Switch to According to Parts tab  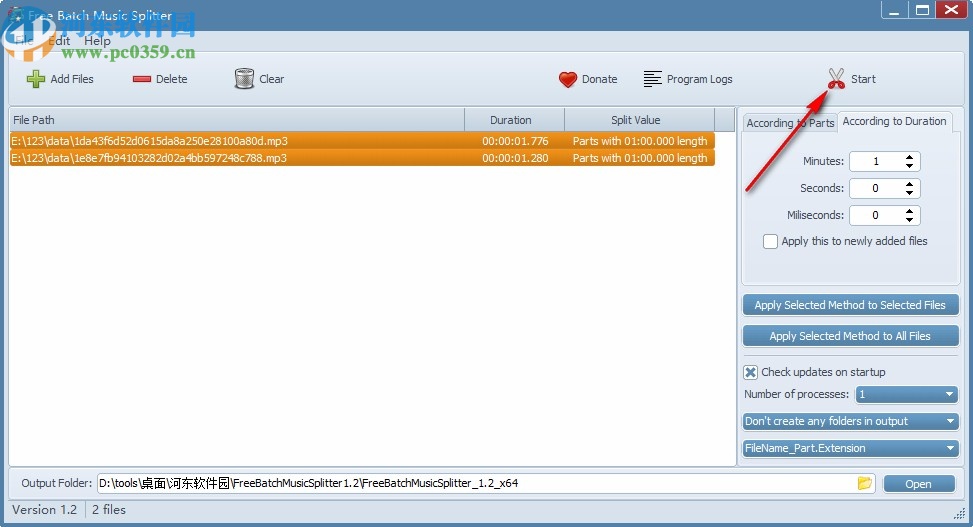coord(790,123)
